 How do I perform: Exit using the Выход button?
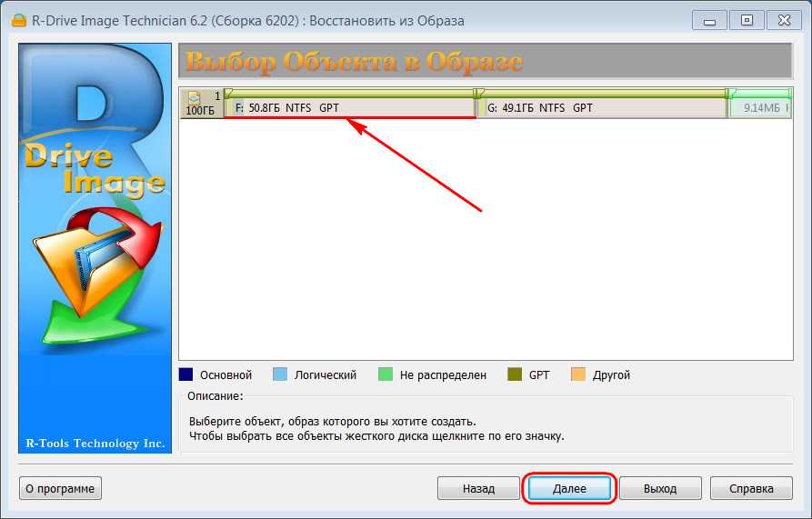[x=660, y=488]
